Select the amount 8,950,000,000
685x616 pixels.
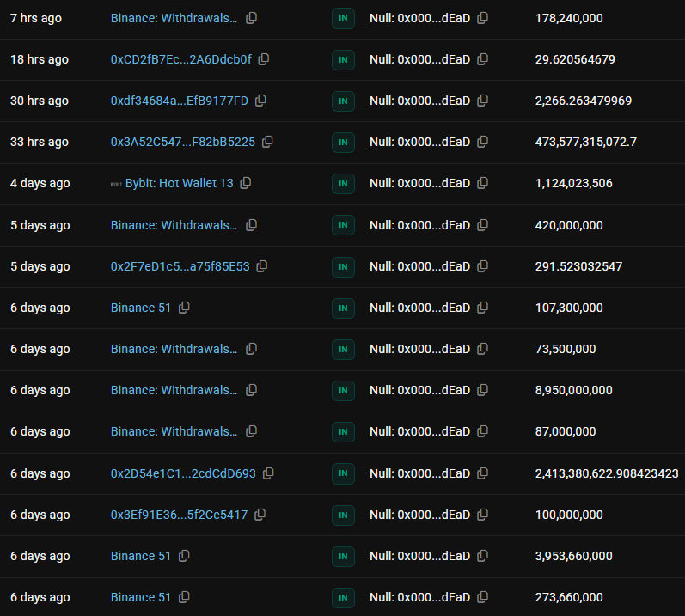click(573, 390)
